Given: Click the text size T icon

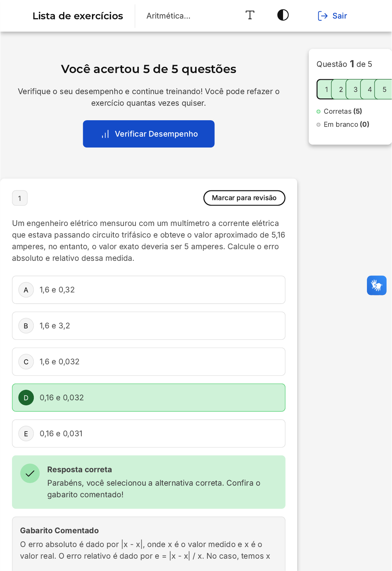Looking at the screenshot, I should coord(250,15).
